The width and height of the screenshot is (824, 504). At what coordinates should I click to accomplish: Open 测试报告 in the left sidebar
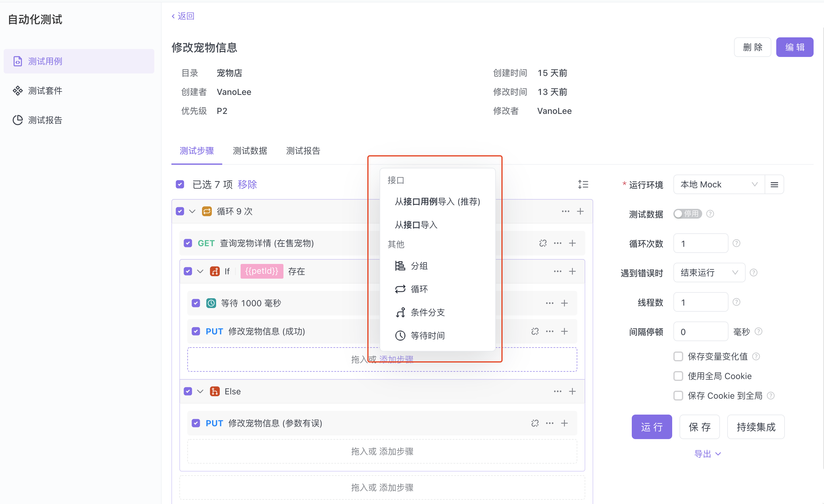pos(45,120)
